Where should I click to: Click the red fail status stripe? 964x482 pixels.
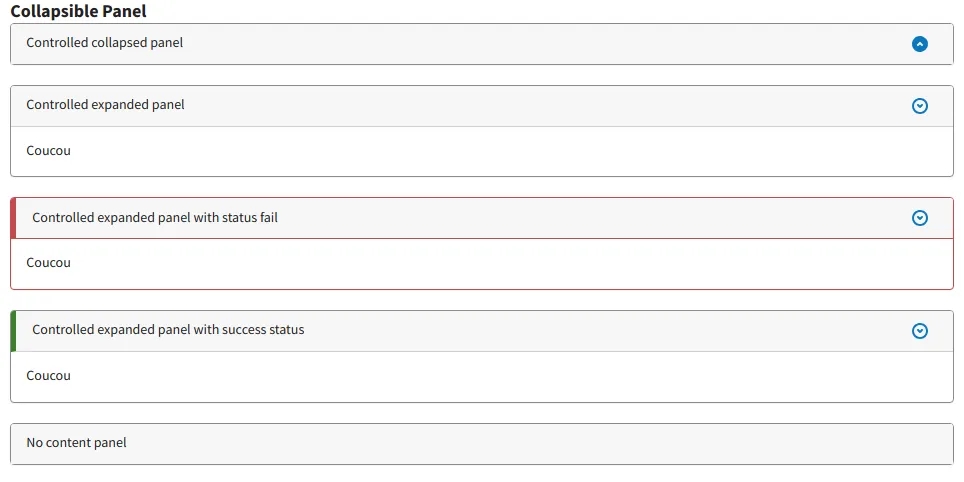(x=14, y=218)
